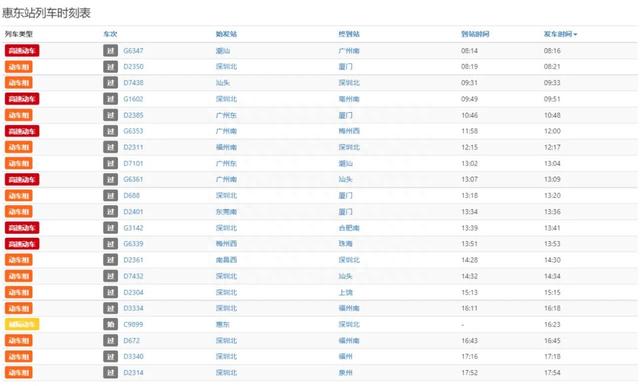Click 东莞南 origin station in D2401 row
This screenshot has height=386, width=640.
(226, 212)
